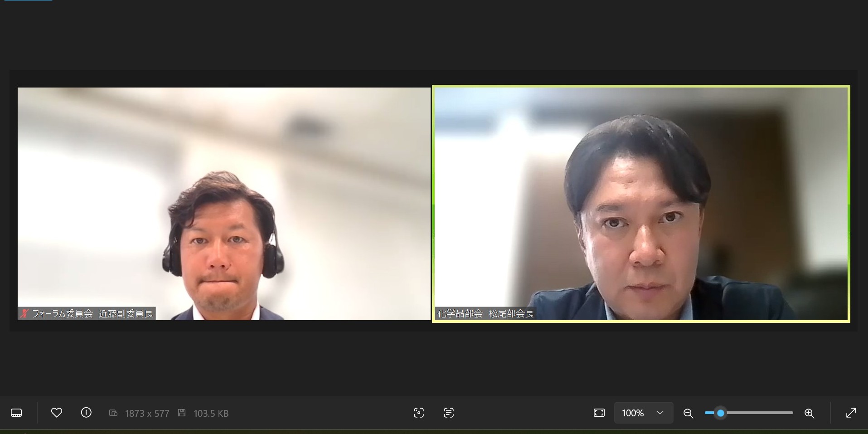Click the "1873 x 577" dimensions text

point(146,413)
